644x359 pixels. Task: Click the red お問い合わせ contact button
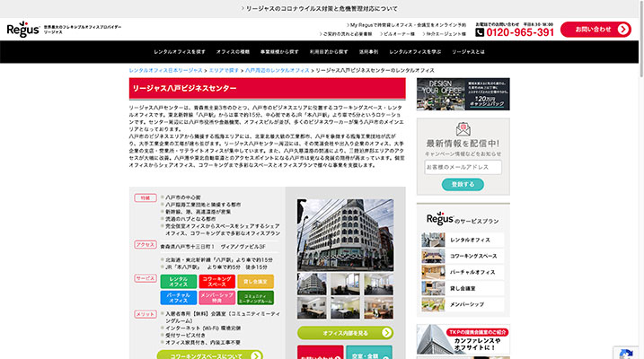(x=595, y=30)
